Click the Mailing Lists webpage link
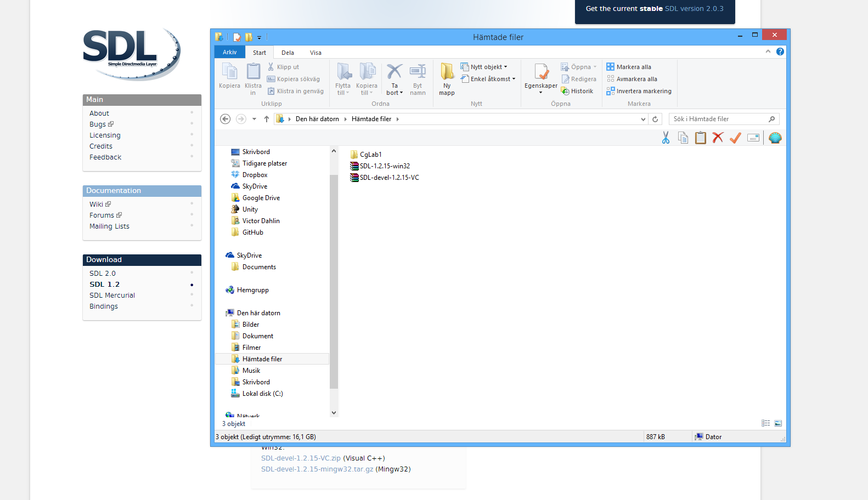Image resolution: width=868 pixels, height=500 pixels. pos(109,226)
